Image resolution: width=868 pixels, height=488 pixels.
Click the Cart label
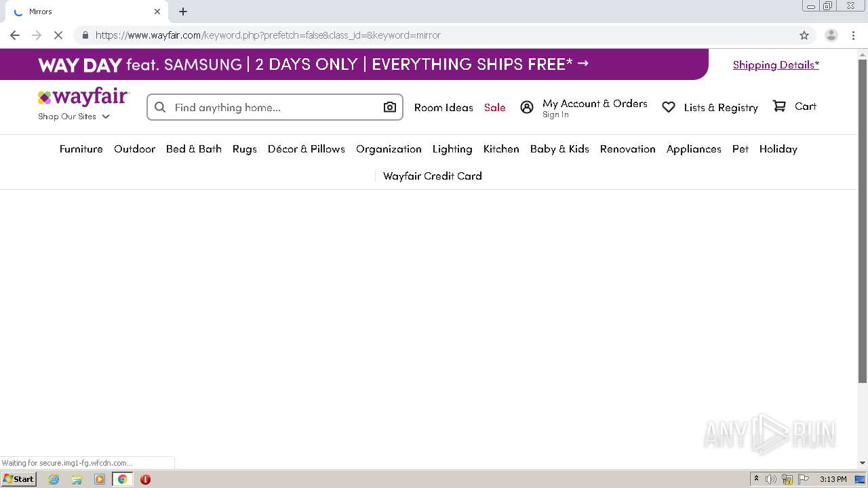(x=806, y=106)
